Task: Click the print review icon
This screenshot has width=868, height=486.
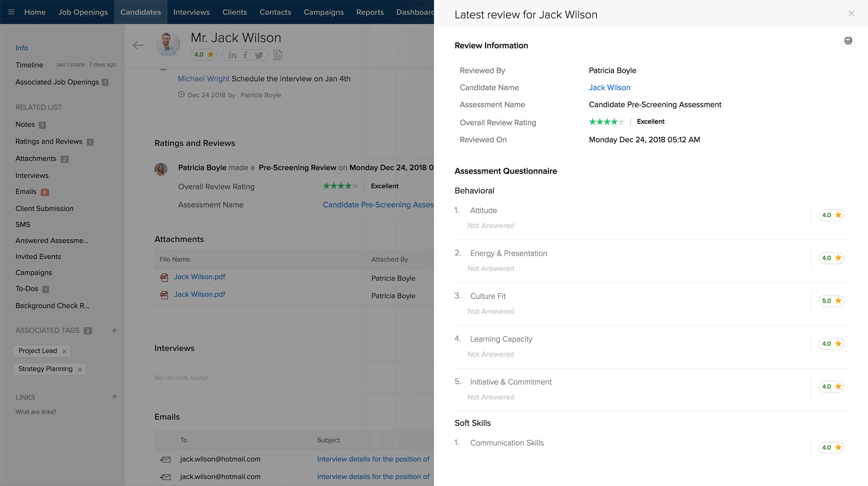Action: (848, 40)
